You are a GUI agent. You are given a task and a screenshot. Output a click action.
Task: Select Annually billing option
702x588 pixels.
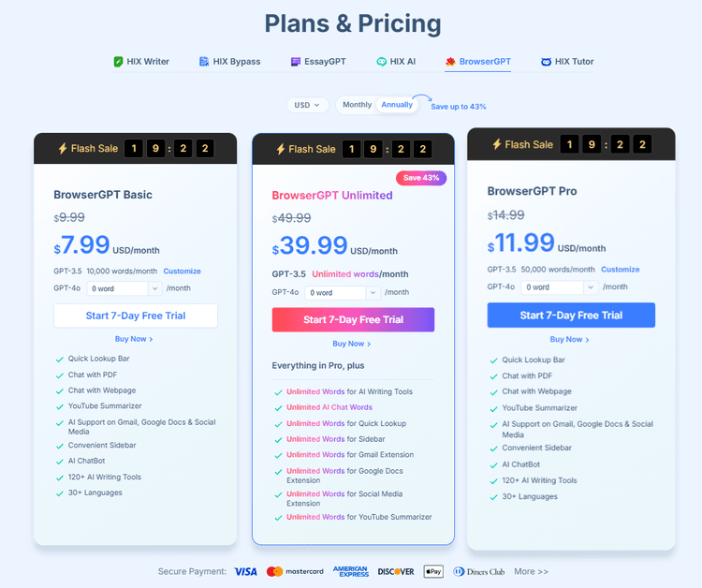397,105
